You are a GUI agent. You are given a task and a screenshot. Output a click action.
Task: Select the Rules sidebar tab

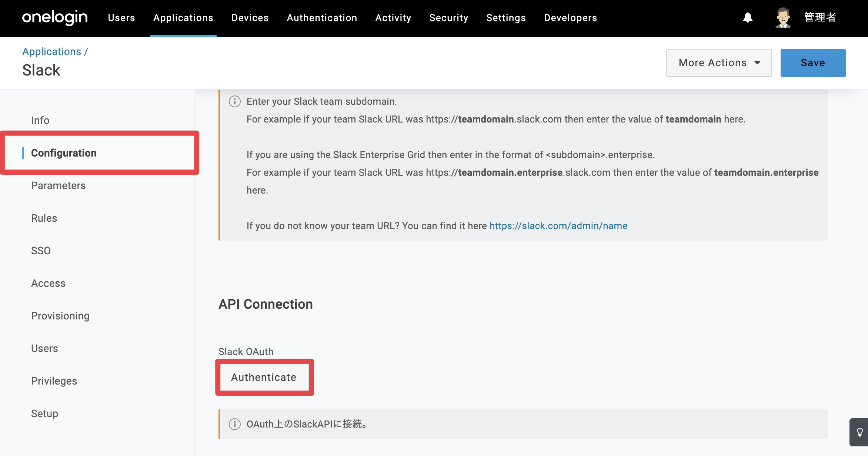tap(44, 218)
